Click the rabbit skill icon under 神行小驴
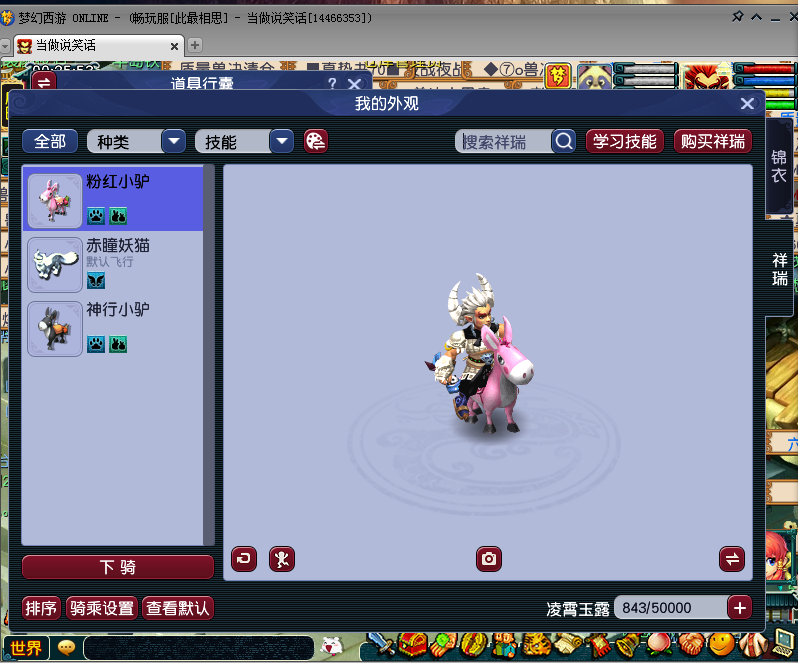The width and height of the screenshot is (798, 663). 118,344
